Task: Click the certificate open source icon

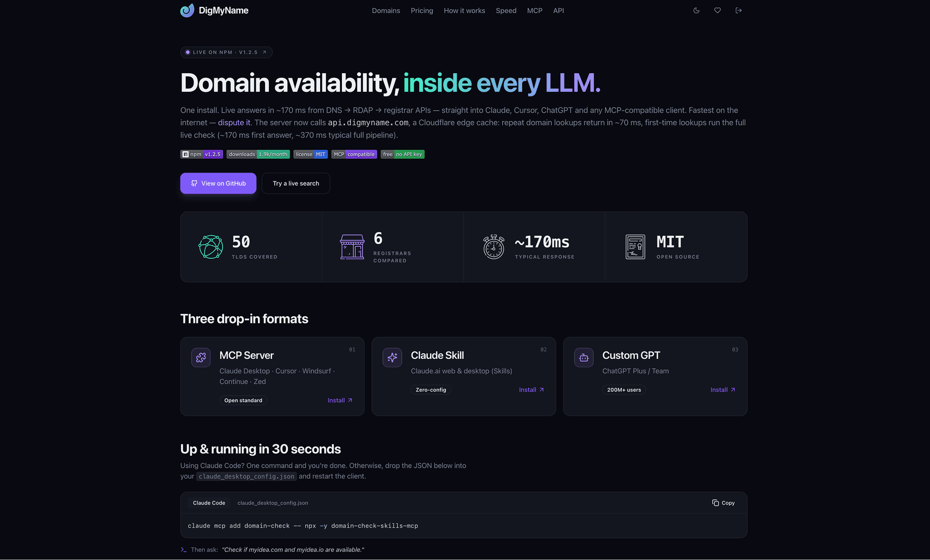Action: click(x=635, y=247)
